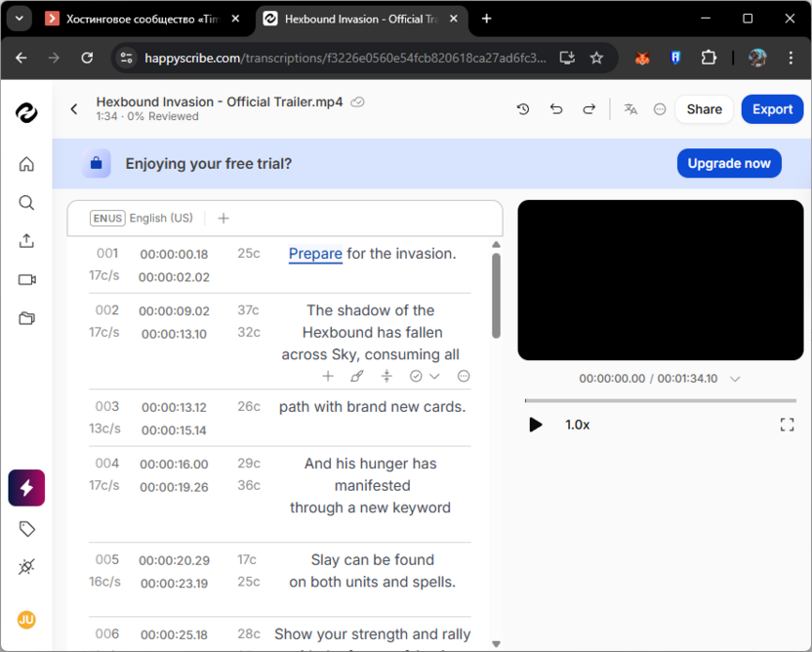Add subtitle below segment 002

click(x=328, y=376)
